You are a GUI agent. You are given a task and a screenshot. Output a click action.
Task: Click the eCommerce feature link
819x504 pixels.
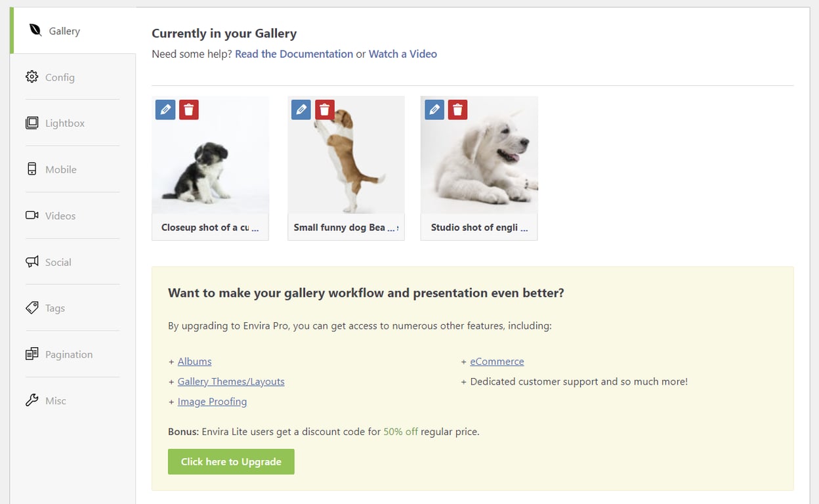pyautogui.click(x=497, y=361)
